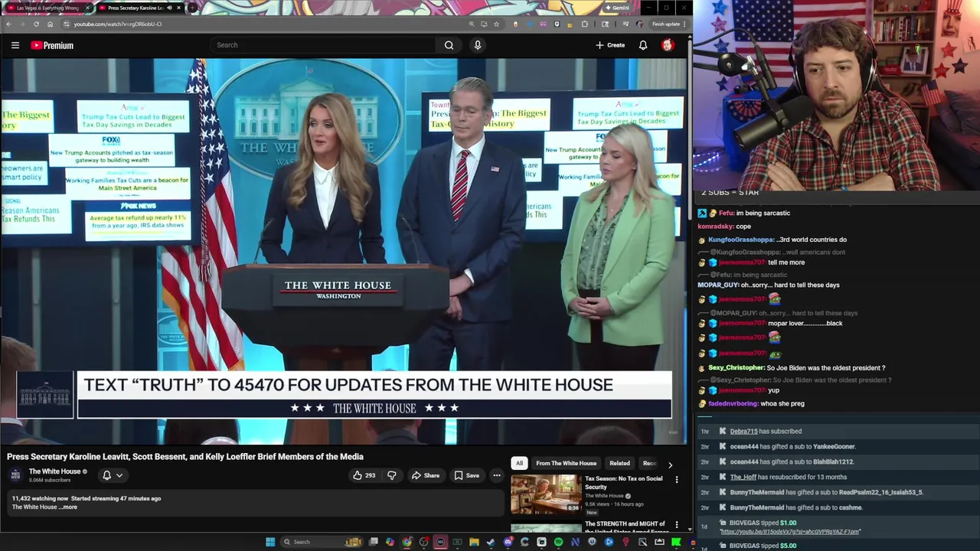Open Discord from the taskbar

click(508, 542)
